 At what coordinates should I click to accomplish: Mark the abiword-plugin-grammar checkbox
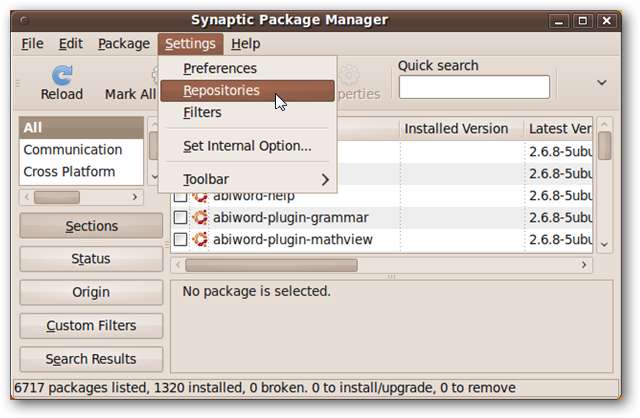180,217
